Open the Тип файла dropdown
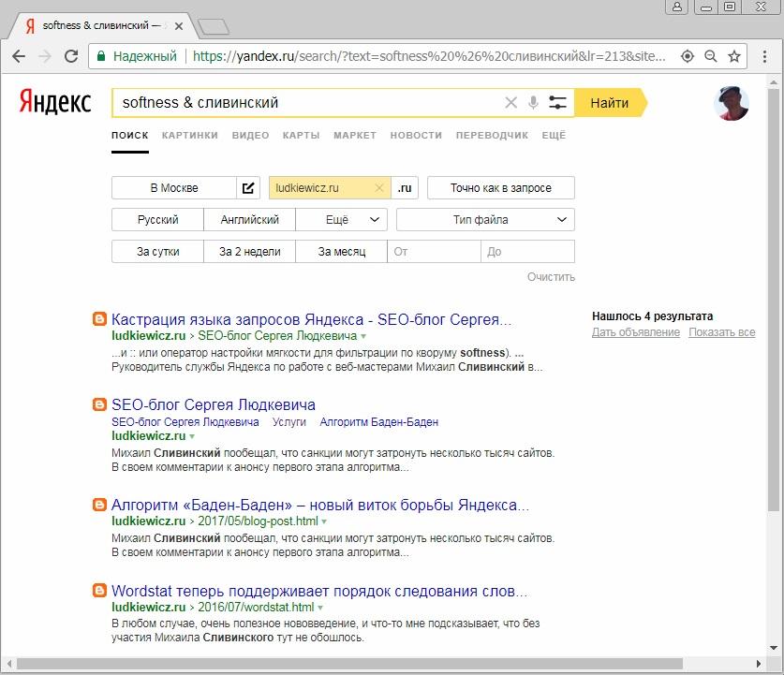Viewport: 784px width, 675px height. [485, 220]
